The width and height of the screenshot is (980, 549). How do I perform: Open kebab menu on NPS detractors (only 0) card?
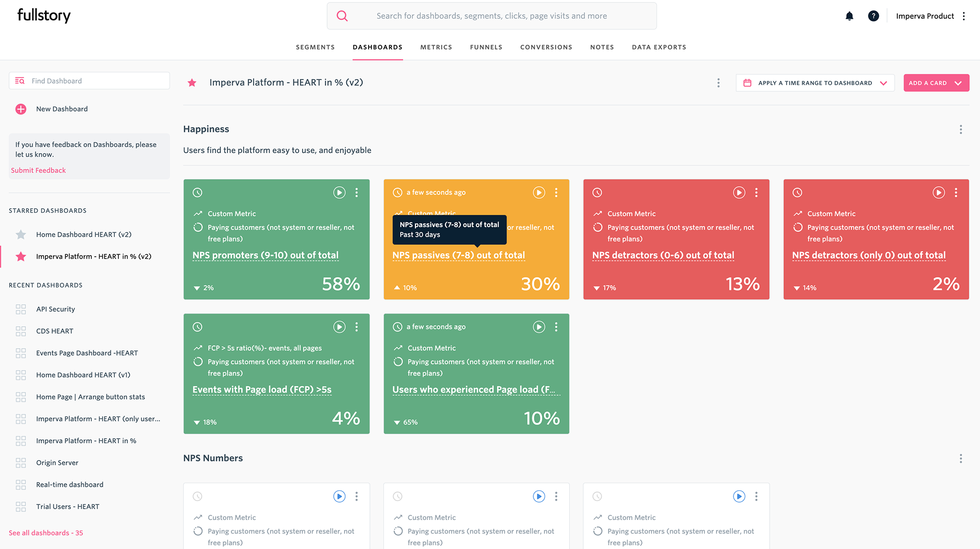pos(955,192)
